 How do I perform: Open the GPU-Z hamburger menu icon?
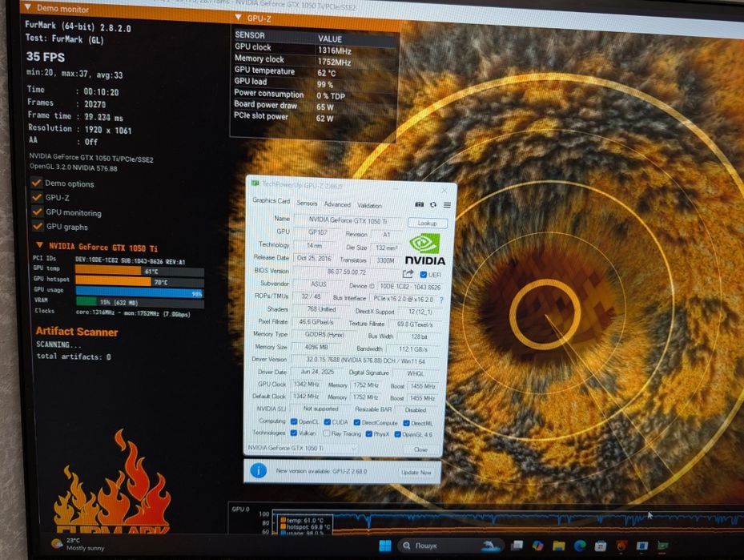[x=447, y=205]
